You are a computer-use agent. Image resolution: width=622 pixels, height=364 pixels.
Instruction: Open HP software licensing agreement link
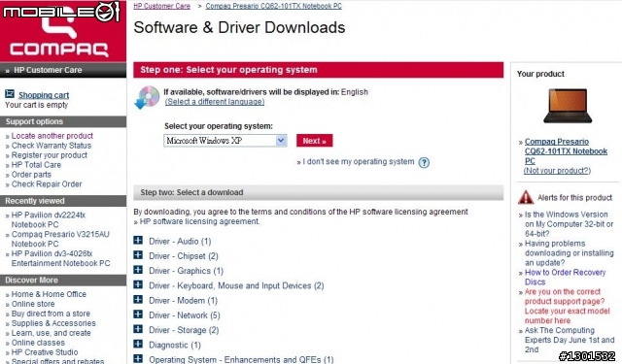pyautogui.click(x=199, y=221)
